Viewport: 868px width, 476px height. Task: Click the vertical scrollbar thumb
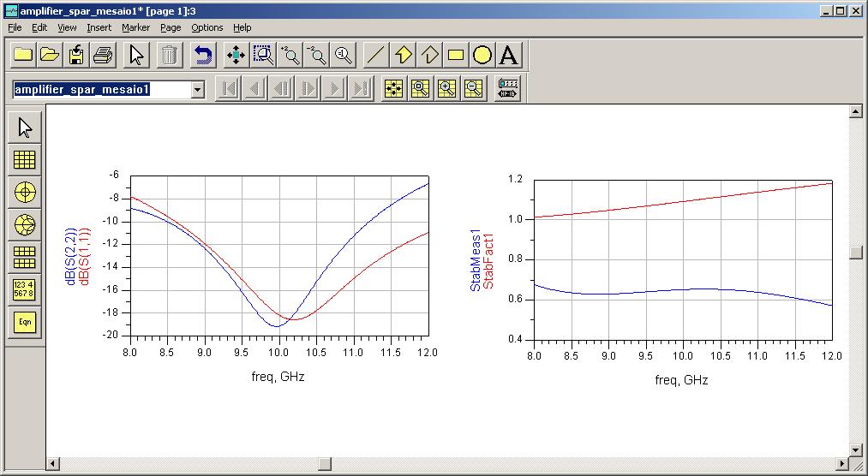coord(856,252)
